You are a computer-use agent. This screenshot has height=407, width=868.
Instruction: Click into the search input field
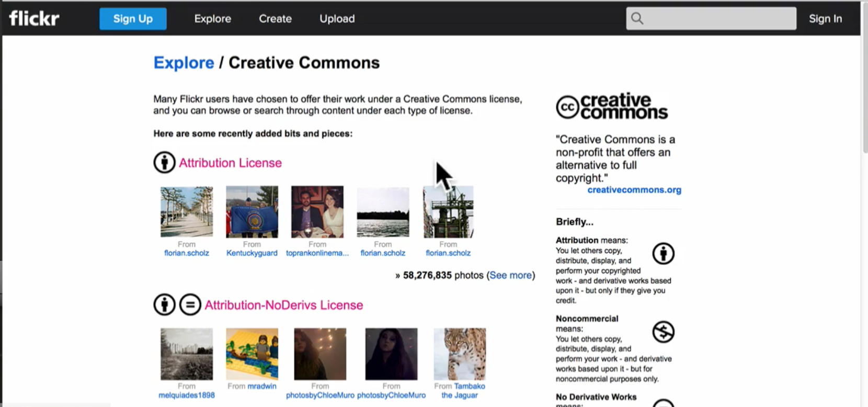pyautogui.click(x=711, y=18)
